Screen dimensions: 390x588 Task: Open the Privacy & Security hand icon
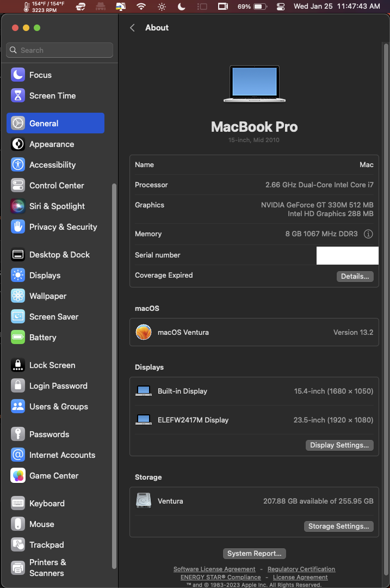(x=17, y=226)
